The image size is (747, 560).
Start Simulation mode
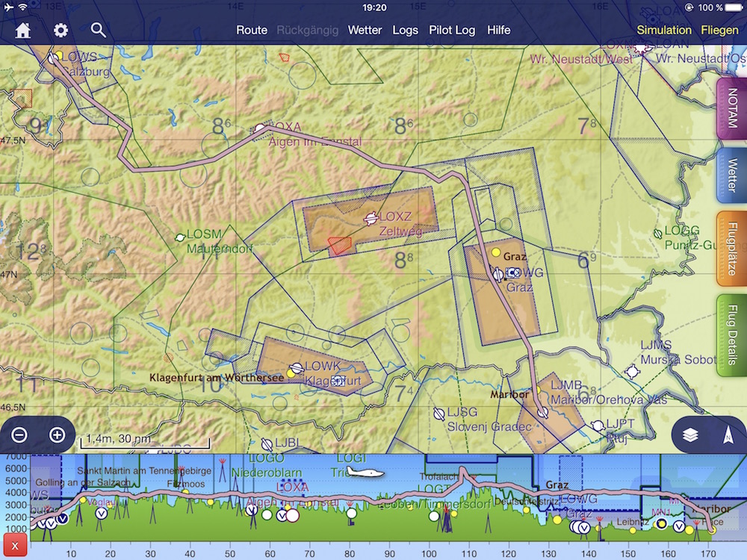(x=664, y=30)
